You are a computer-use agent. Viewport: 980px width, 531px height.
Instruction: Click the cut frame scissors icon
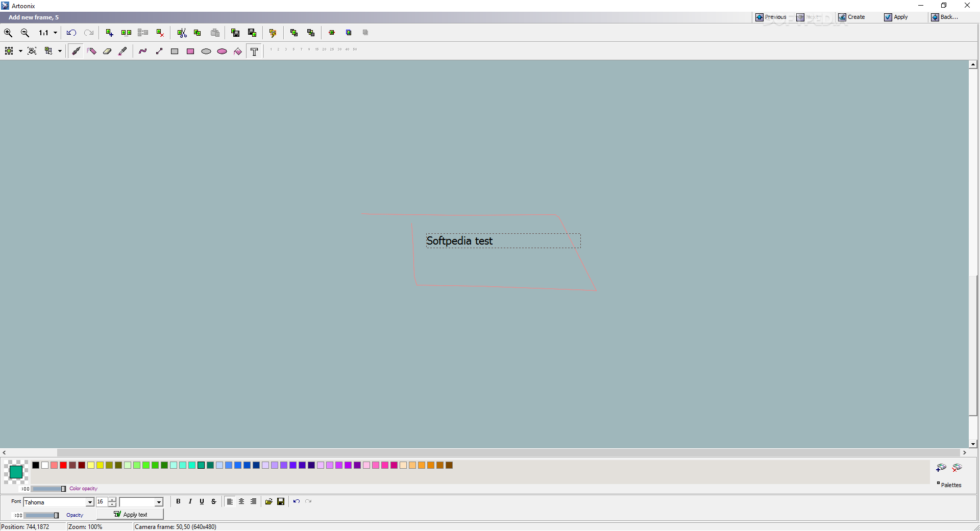(182, 33)
